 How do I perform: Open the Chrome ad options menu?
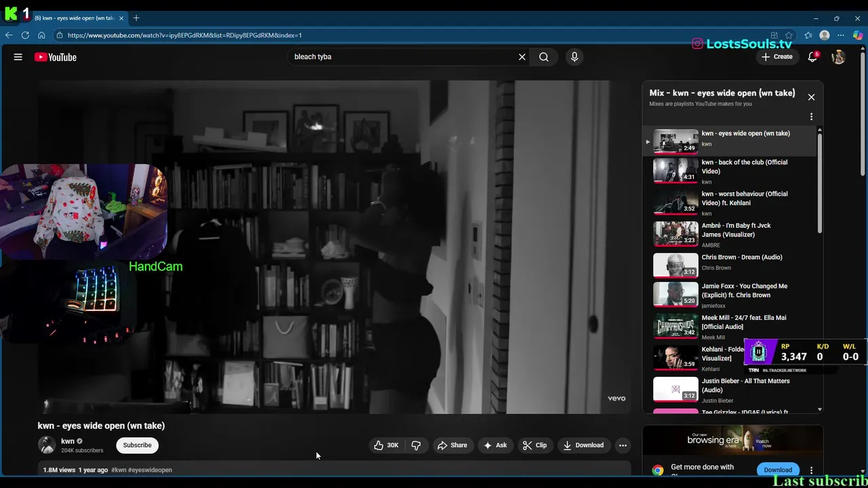point(811,470)
